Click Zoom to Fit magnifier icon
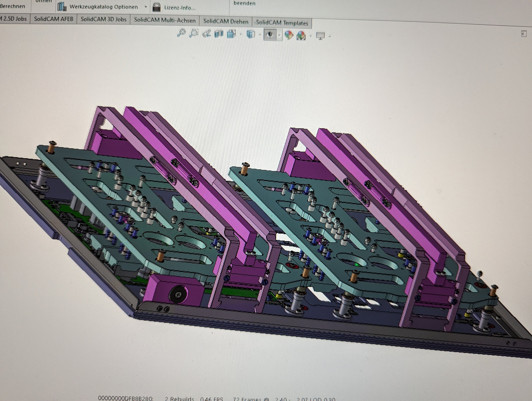 (x=181, y=33)
